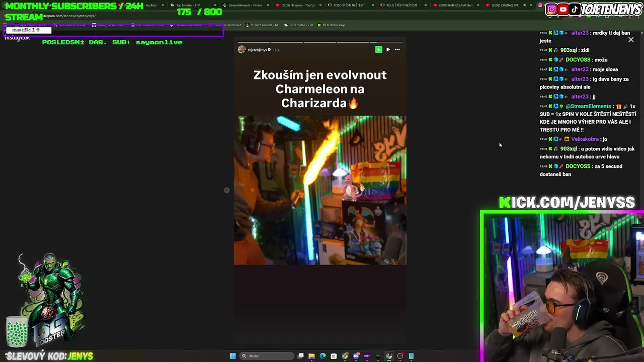Click the Hledat taskbar search box

click(267, 356)
